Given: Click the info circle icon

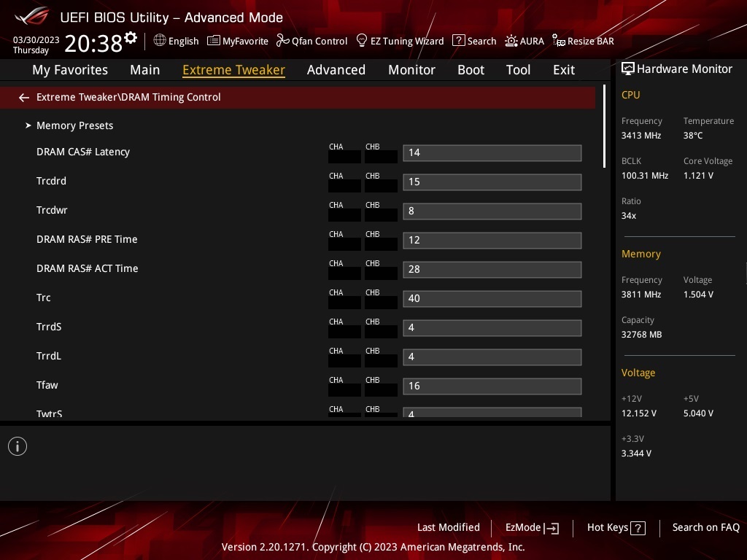Looking at the screenshot, I should coord(18,446).
